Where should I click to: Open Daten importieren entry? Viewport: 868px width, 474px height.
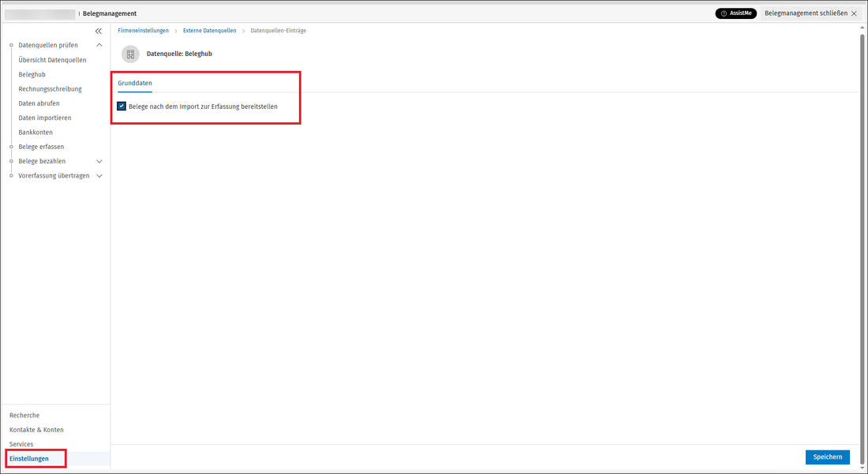[44, 118]
